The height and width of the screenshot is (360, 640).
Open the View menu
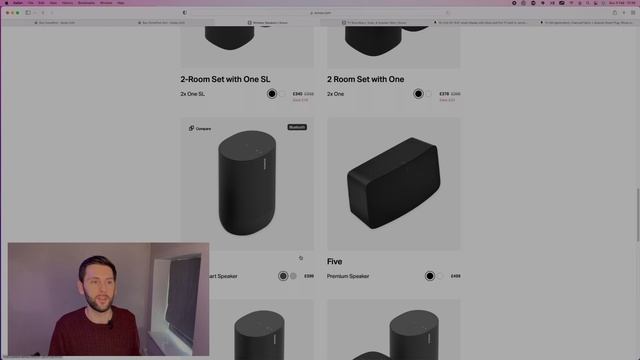tap(53, 3)
